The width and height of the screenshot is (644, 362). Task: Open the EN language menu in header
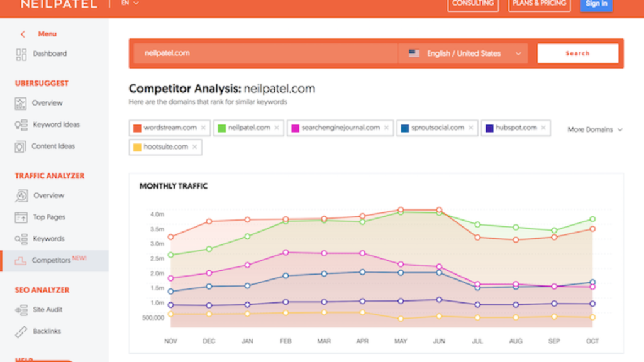(x=130, y=3)
